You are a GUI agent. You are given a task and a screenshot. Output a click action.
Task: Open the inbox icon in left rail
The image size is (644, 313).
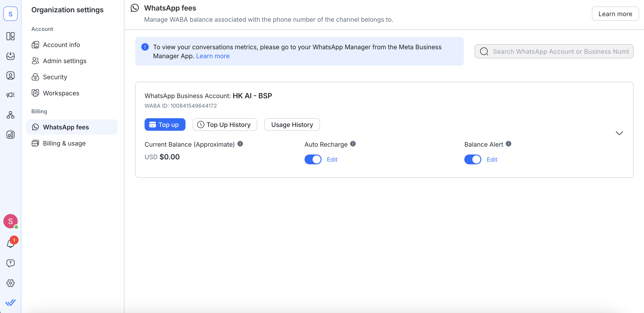(11, 56)
